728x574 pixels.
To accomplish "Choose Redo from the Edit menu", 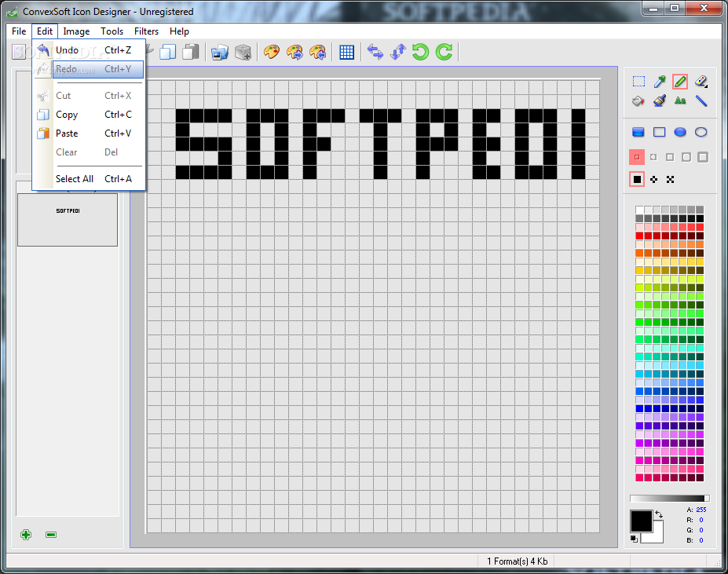I will click(x=90, y=69).
